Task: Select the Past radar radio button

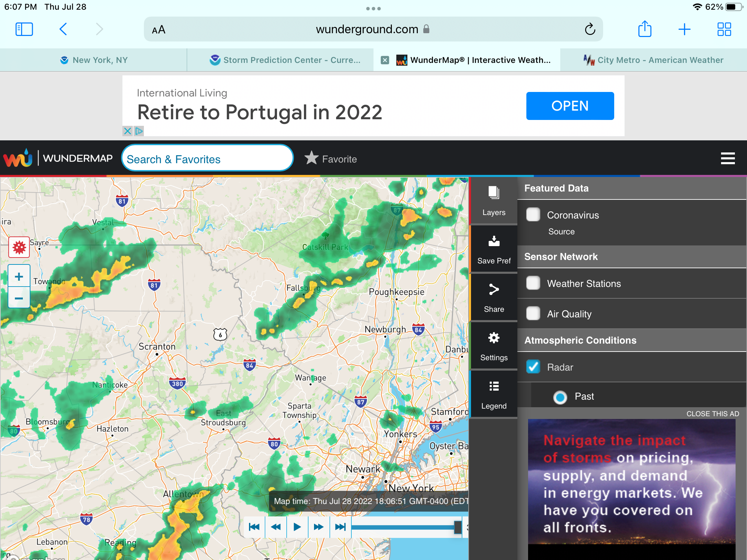Action: click(x=560, y=397)
